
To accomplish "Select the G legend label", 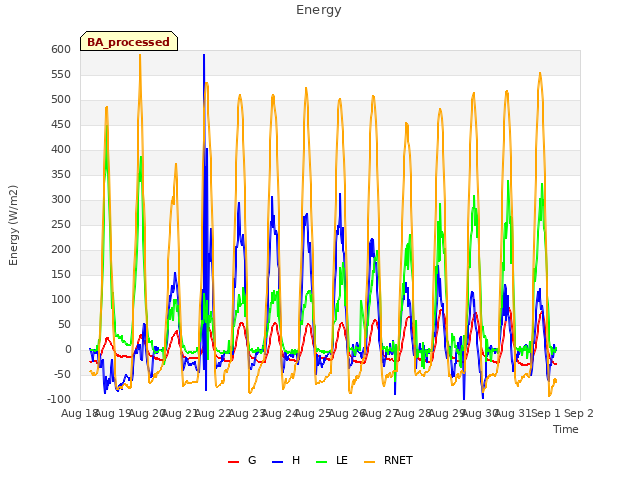I will pyautogui.click(x=252, y=460).
